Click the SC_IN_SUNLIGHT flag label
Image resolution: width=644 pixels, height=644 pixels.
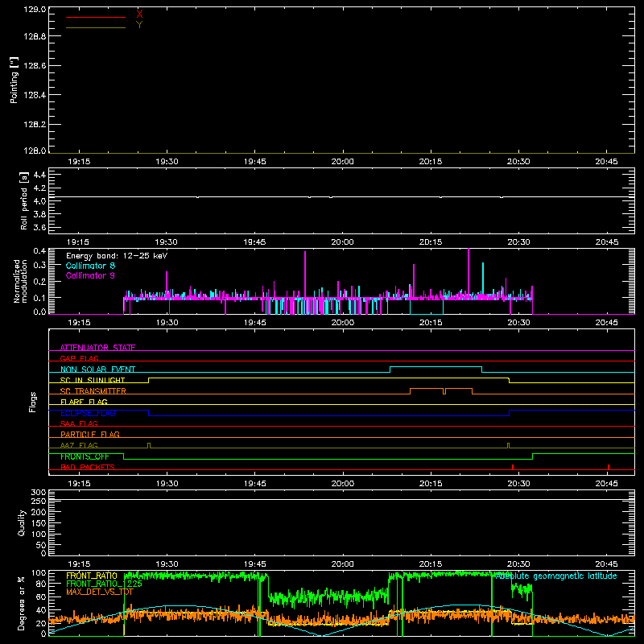93,380
